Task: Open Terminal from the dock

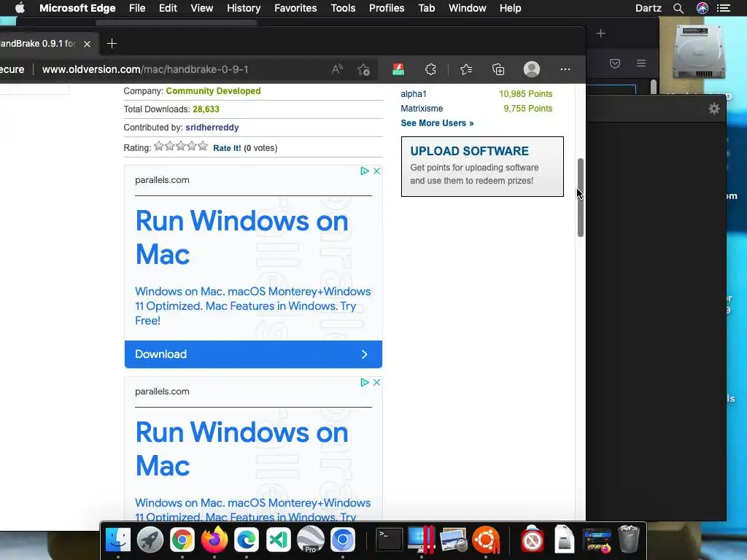Action: pos(390,540)
